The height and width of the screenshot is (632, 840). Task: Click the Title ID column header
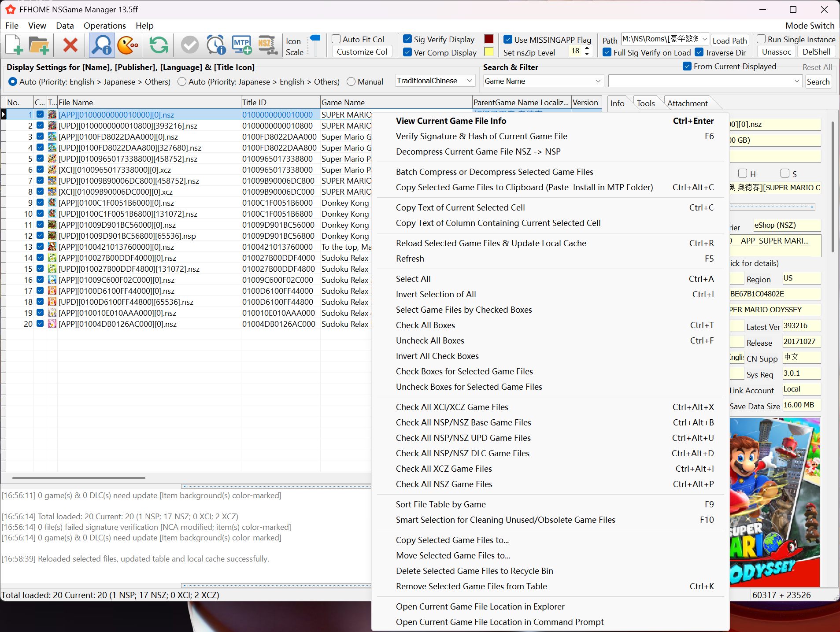pos(280,102)
